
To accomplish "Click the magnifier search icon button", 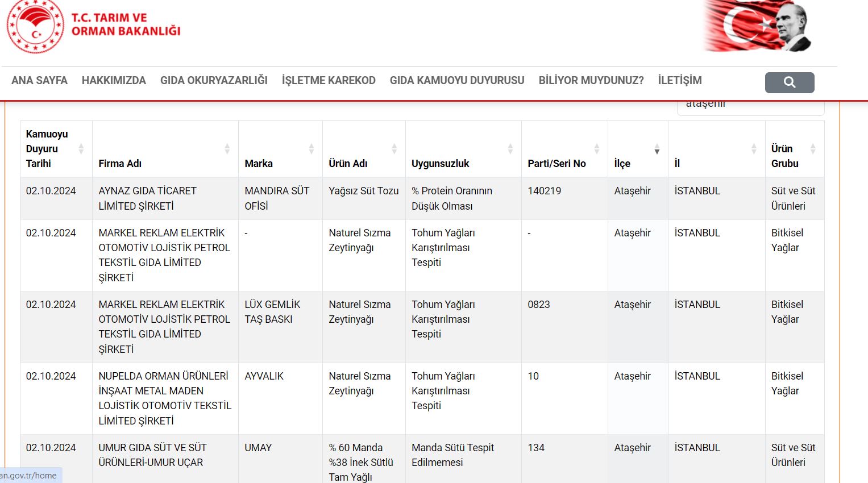I will click(x=789, y=82).
